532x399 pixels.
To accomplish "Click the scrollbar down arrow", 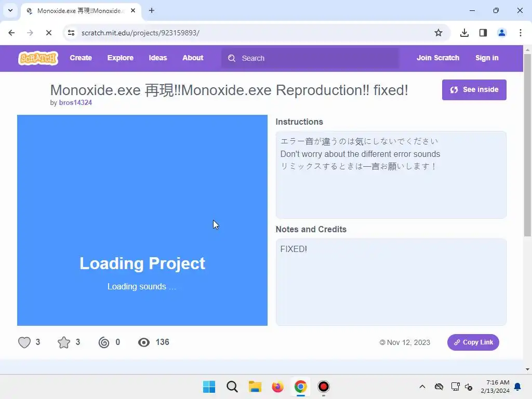I will [527, 369].
